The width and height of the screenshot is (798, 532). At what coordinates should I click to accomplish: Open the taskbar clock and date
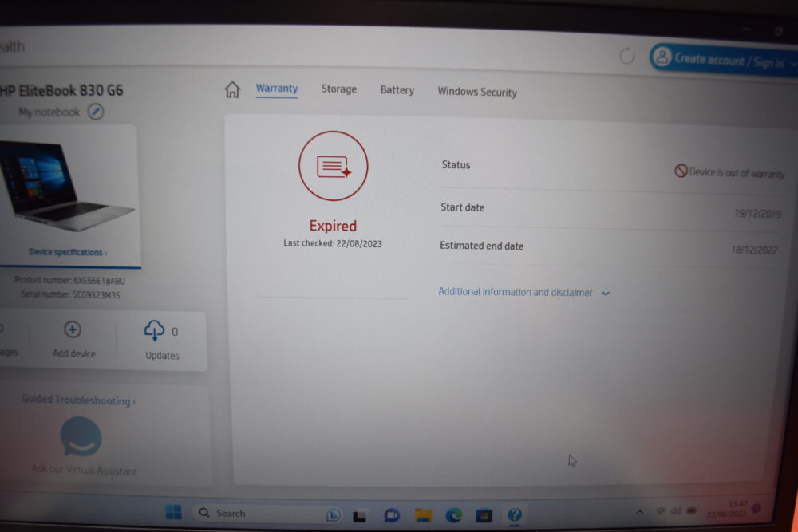coord(727,509)
